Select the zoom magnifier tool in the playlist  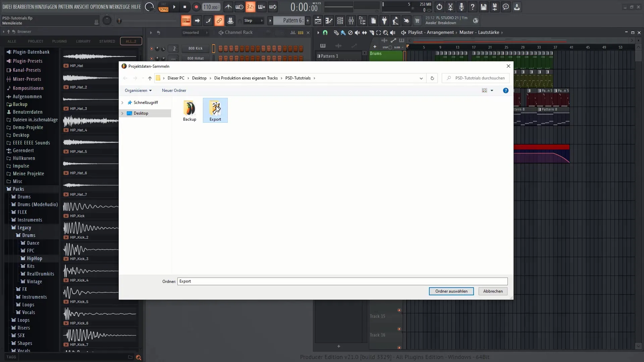pos(386,33)
